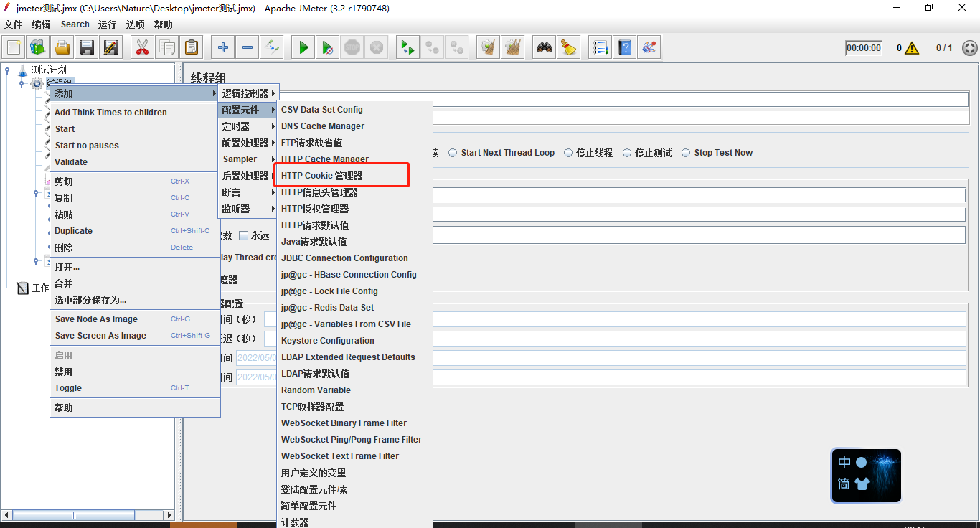
Task: Click the Clear All toolbar icon
Action: tap(513, 48)
